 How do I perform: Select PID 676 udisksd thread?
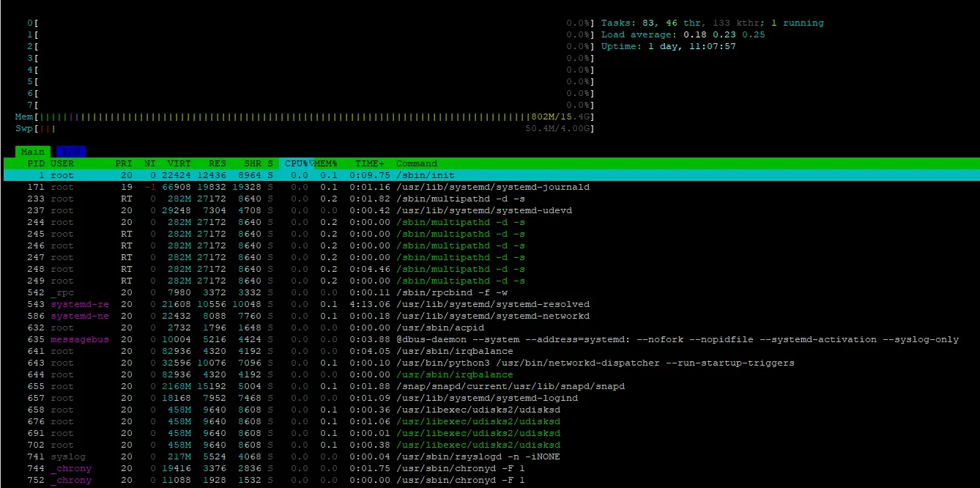490,421
